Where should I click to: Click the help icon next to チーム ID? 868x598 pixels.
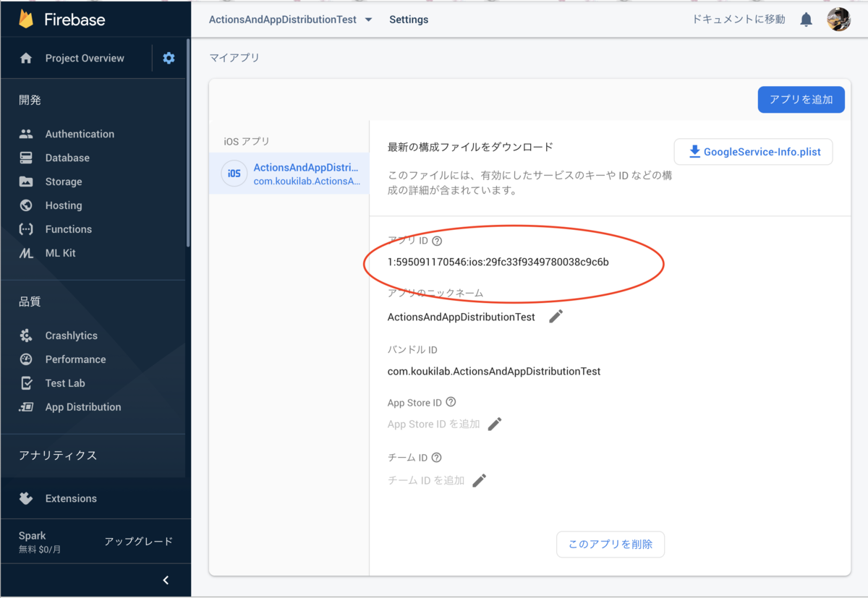coord(436,458)
